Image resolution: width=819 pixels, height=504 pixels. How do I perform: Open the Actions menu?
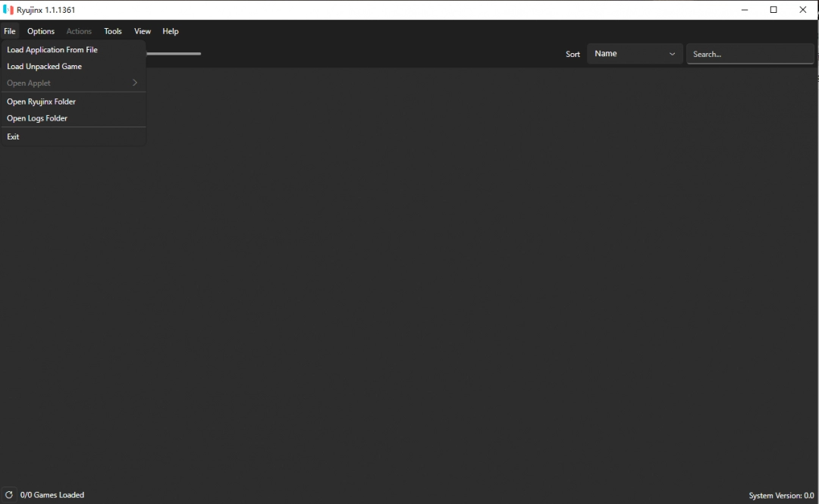point(79,31)
